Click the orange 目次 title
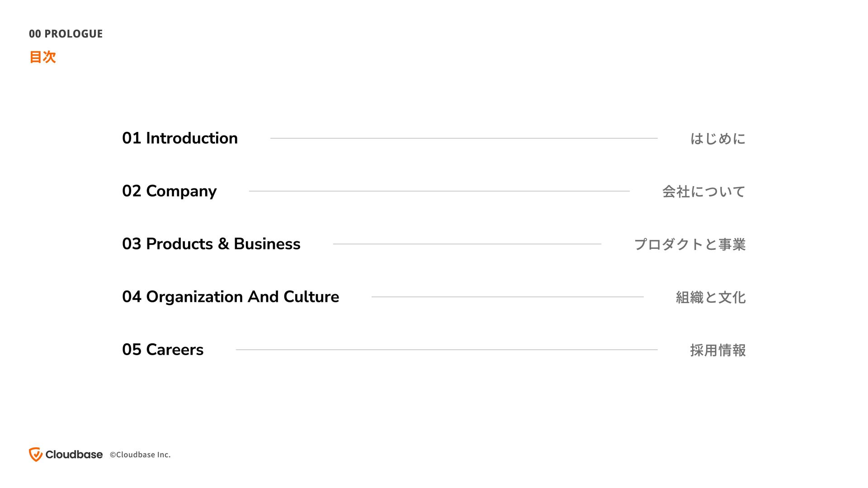 click(x=42, y=57)
